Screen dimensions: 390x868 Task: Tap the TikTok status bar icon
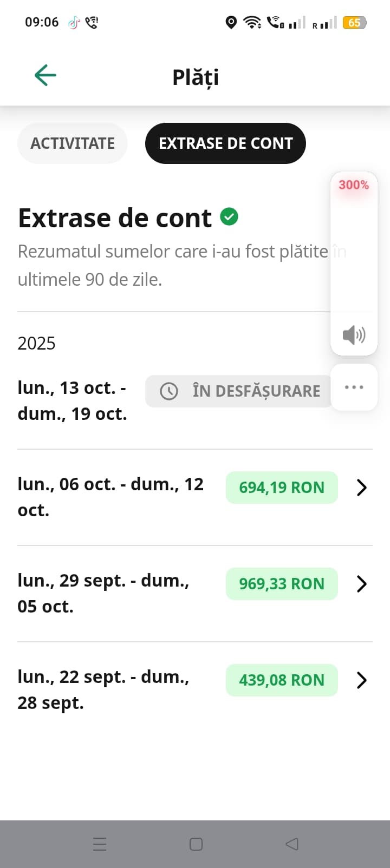pos(74,22)
